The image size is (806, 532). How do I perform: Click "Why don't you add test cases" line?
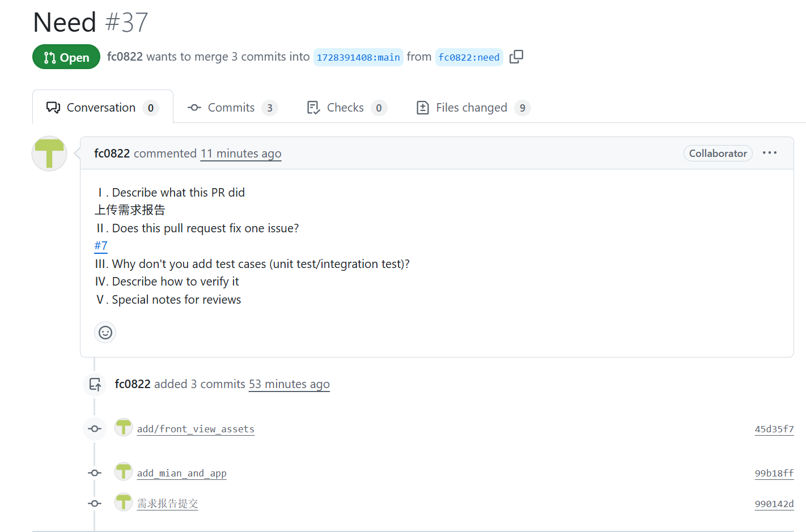coord(252,264)
